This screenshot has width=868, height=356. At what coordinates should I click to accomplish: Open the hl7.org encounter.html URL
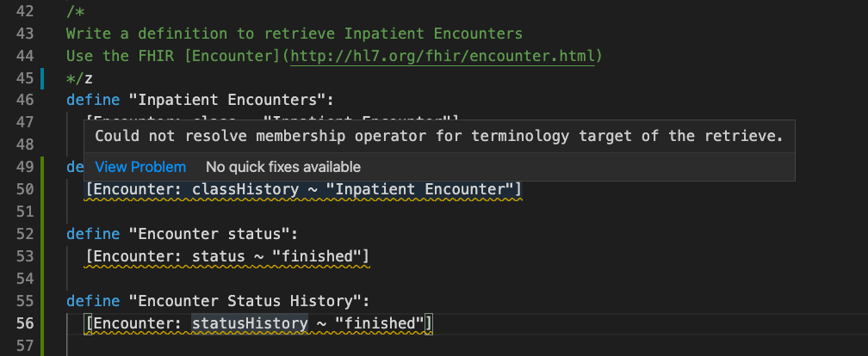pyautogui.click(x=443, y=56)
